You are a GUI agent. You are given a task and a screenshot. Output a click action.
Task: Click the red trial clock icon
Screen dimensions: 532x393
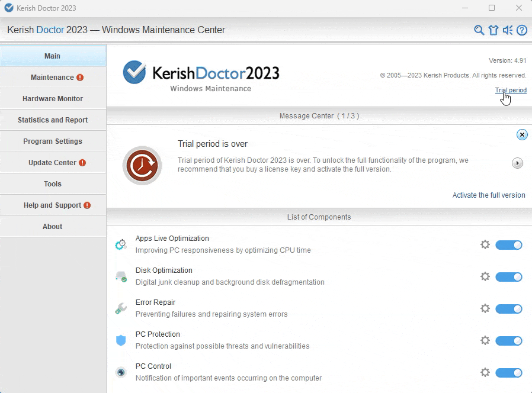click(142, 166)
